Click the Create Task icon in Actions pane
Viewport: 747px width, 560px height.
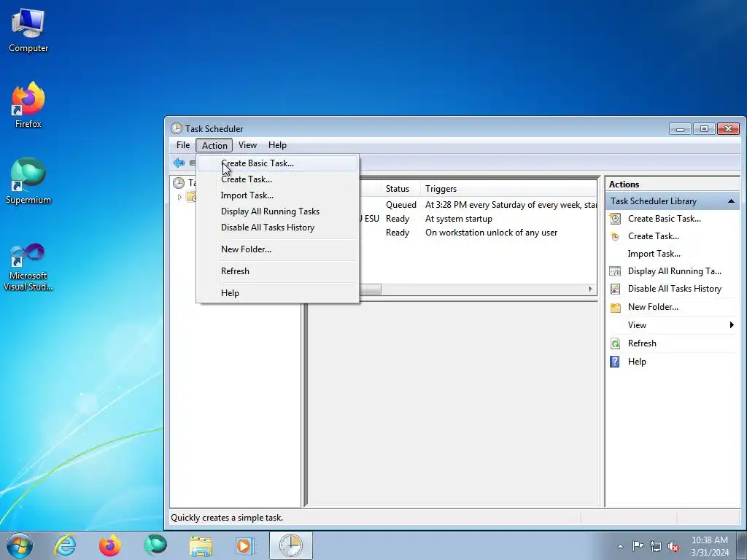click(x=615, y=236)
